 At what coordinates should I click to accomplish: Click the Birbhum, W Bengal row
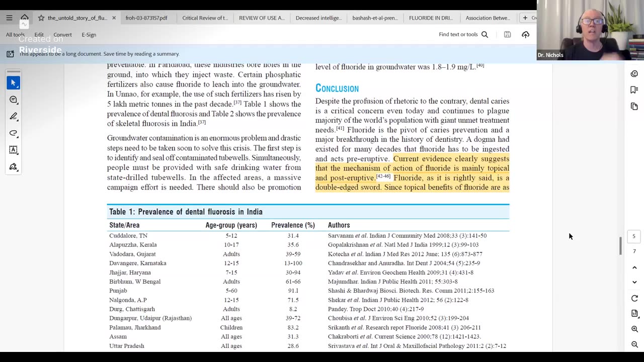point(308,282)
